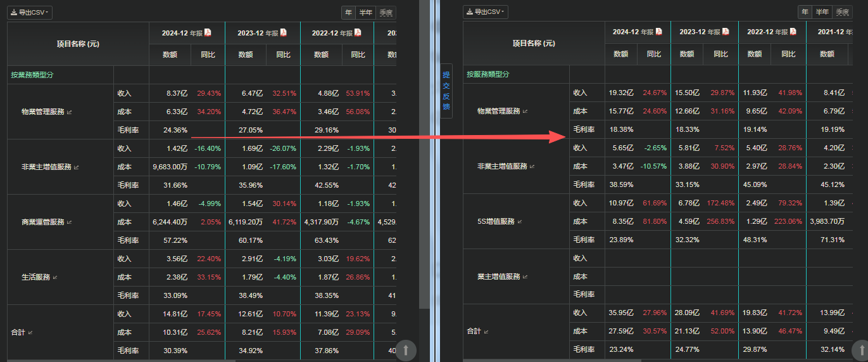868x362 pixels.
Task: Open PDF icon for left 2024-12 annual report
Action: pyautogui.click(x=208, y=32)
